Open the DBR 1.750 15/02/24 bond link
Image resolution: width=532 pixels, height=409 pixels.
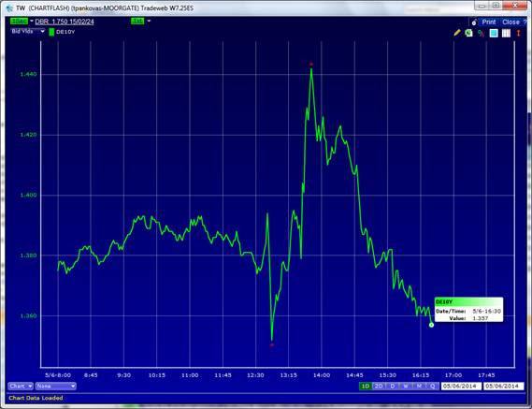[x=65, y=22]
